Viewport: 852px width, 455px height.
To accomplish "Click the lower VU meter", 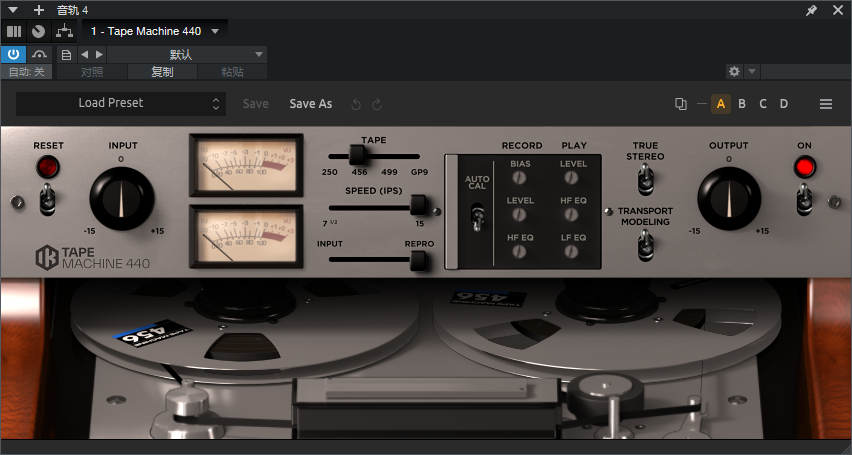I will [246, 236].
